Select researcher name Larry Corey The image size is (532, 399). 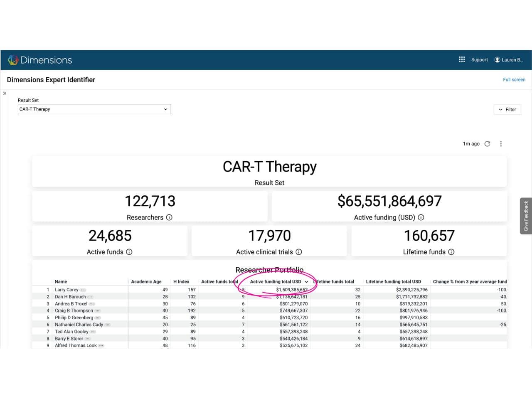point(66,290)
